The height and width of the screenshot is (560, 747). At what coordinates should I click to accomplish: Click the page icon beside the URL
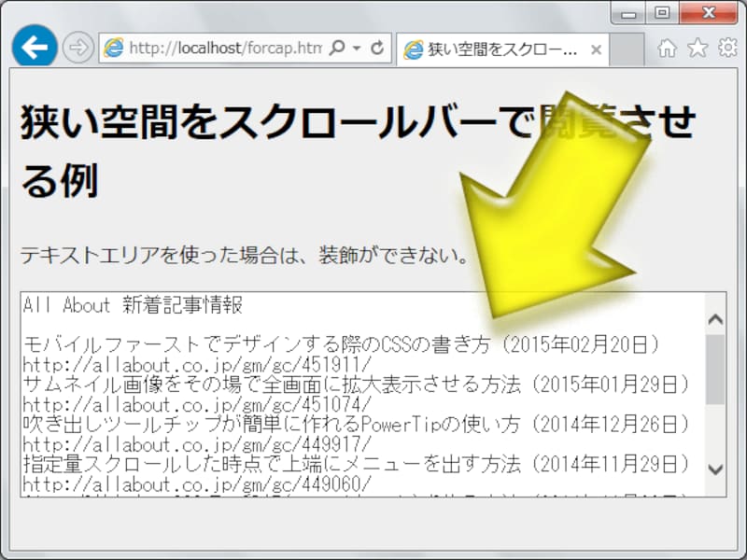112,48
